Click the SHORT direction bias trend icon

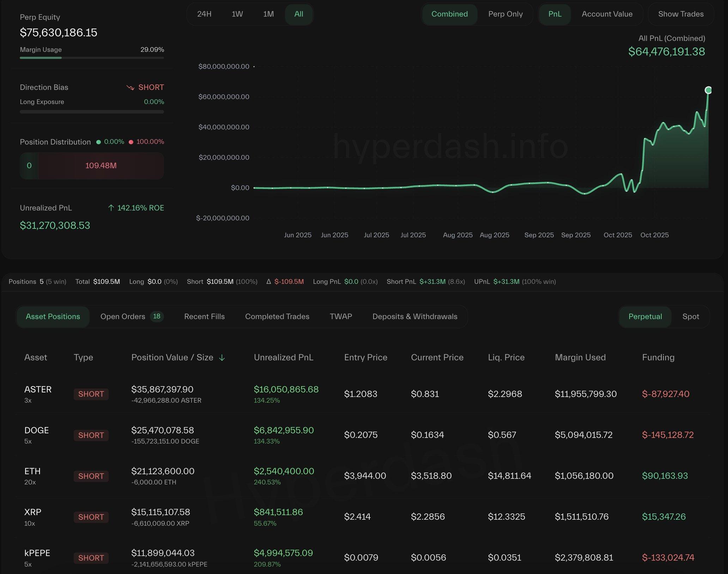click(130, 87)
